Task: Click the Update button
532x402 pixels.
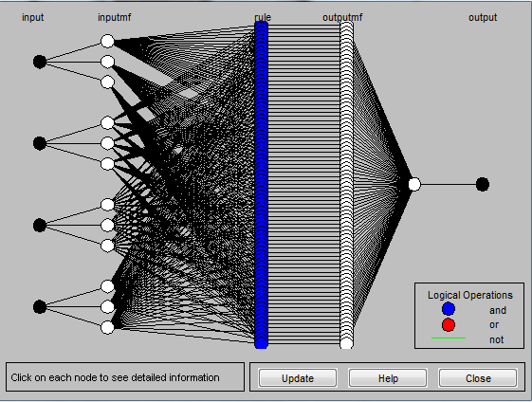Action: [x=298, y=378]
